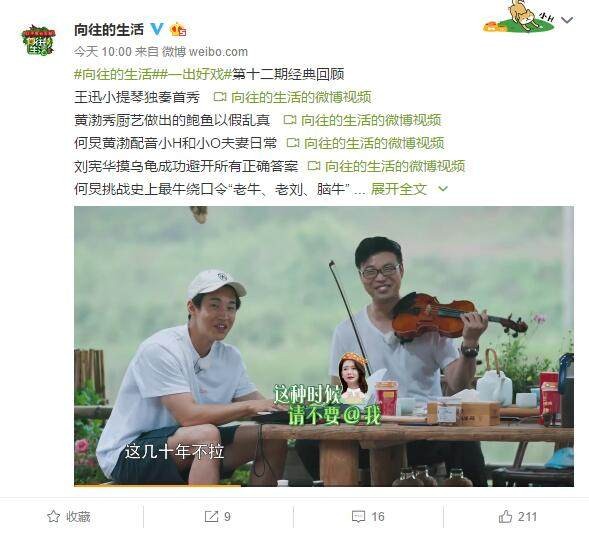The height and width of the screenshot is (533, 589).
Task: Play the 何炅黄渤配音 weibo video link
Action: point(365,143)
